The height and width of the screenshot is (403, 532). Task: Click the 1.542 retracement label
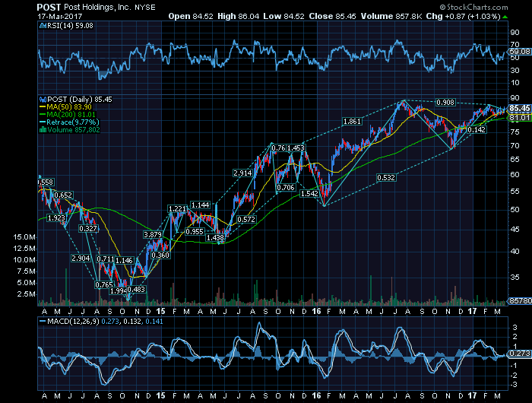tap(309, 194)
